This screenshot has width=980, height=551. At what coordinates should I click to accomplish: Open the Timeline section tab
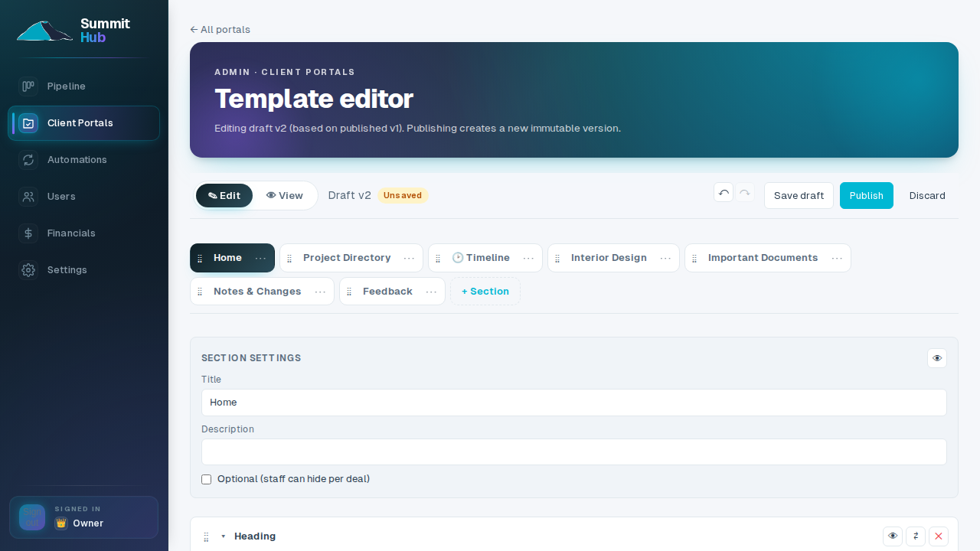point(480,258)
